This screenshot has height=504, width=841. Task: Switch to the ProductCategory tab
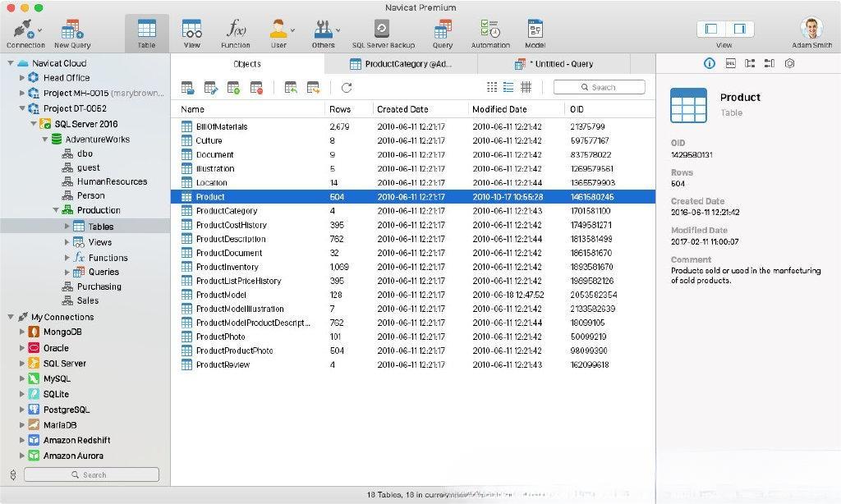click(x=401, y=64)
